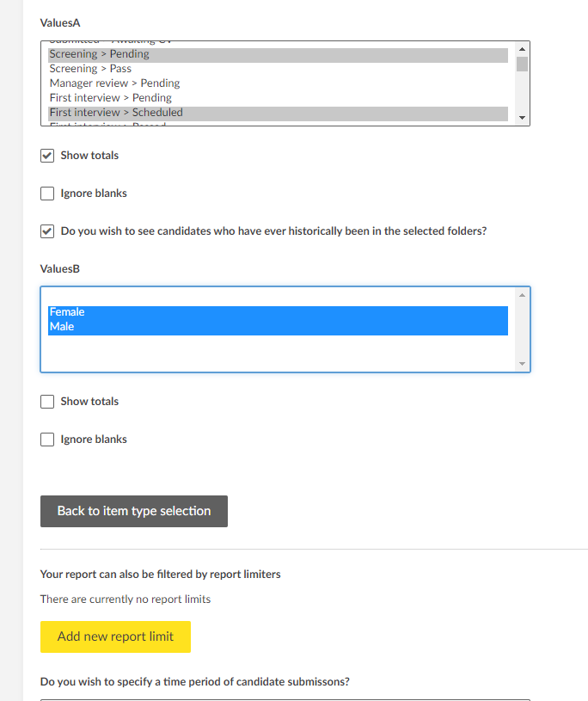
Task: Select 'Manager review > Pending' option
Action: (114, 83)
